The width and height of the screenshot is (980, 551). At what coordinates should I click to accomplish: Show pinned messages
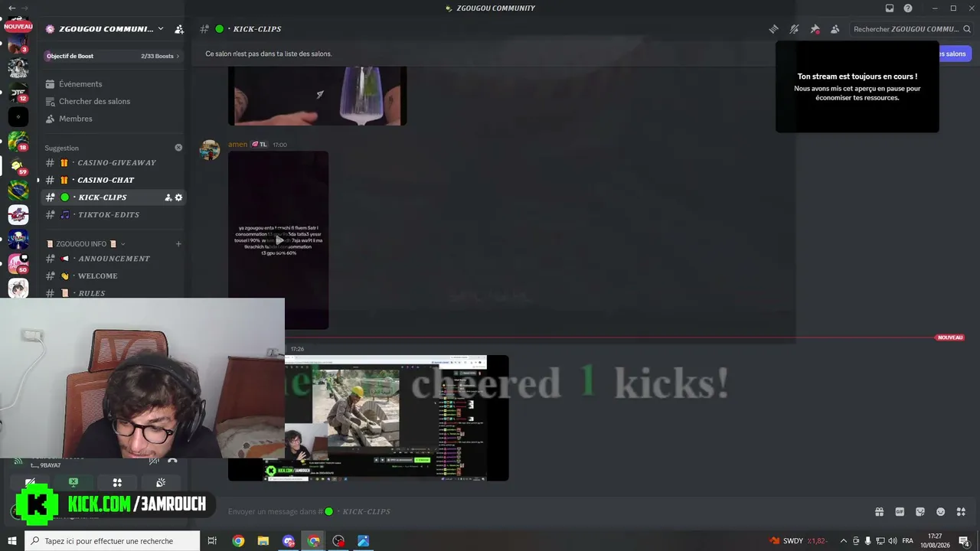click(x=815, y=29)
